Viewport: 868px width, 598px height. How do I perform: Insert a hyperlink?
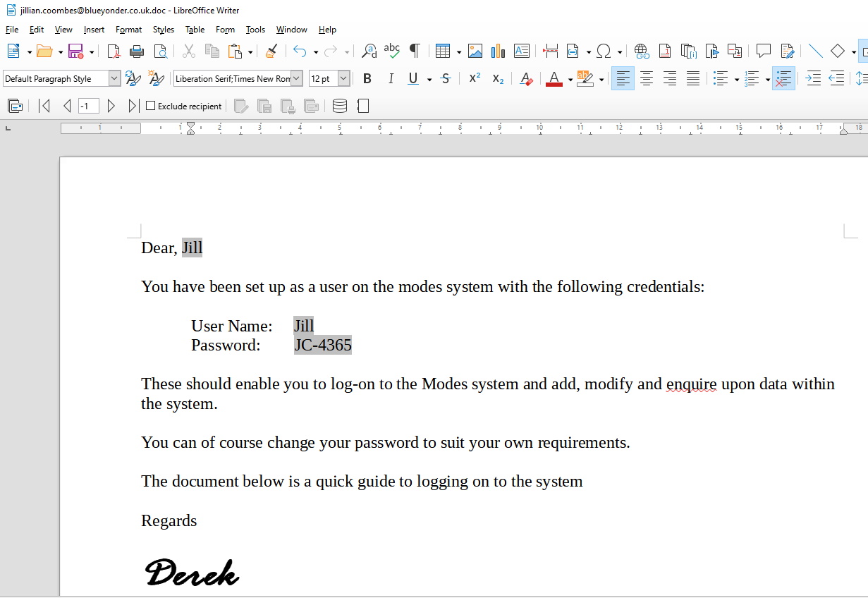point(642,51)
